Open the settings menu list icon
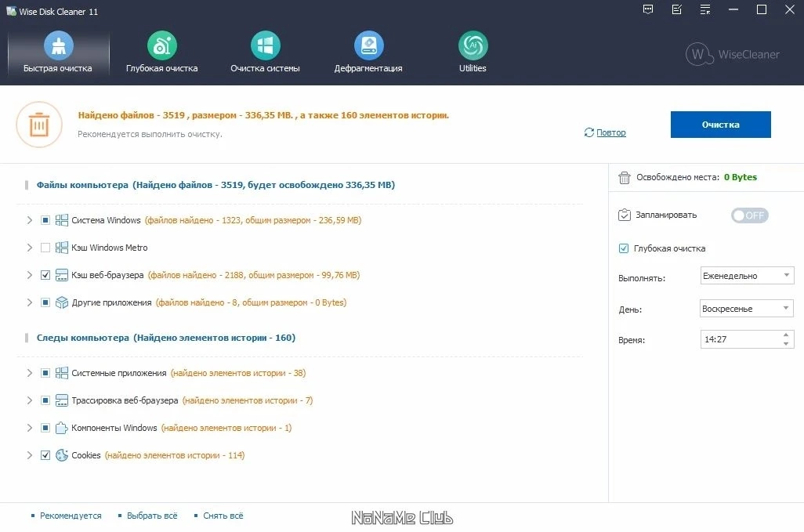Viewport: 804px width, 532px height. coord(705,9)
